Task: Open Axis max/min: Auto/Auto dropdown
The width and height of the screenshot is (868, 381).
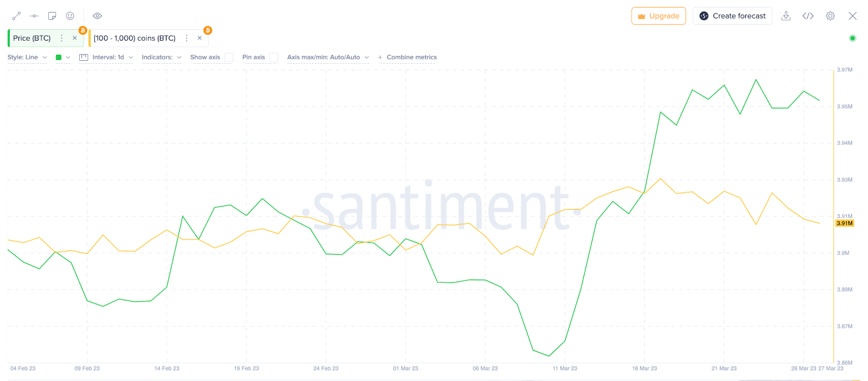Action: pos(328,57)
